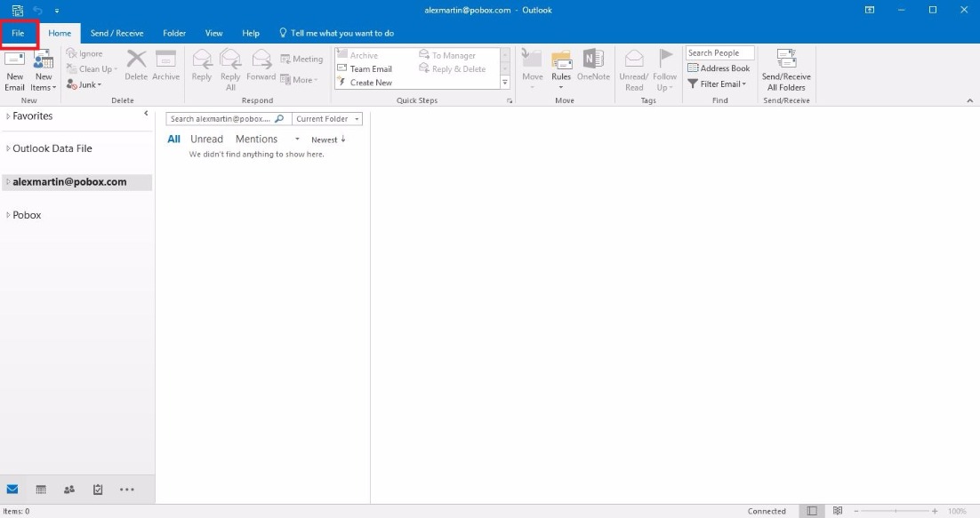This screenshot has height=518, width=980.
Task: Open the Customize Quick Access Toolbar dropdown
Action: pos(56,11)
